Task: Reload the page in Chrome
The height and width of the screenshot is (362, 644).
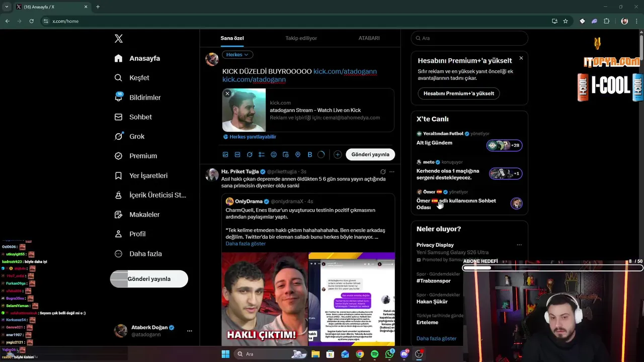Action: click(x=31, y=21)
